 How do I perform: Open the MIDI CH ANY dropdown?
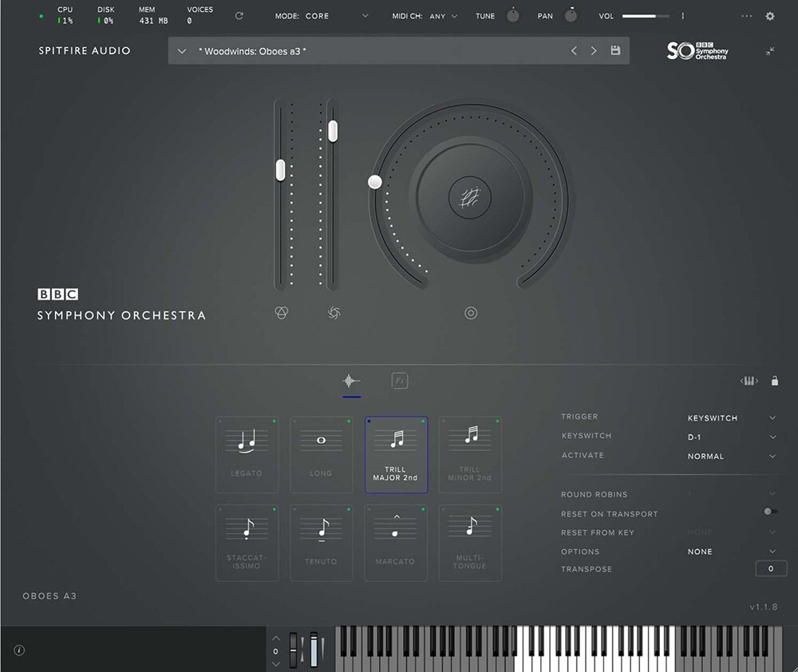coord(443,16)
